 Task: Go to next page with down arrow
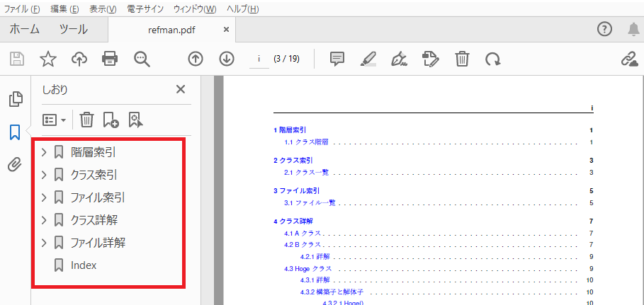tap(227, 59)
